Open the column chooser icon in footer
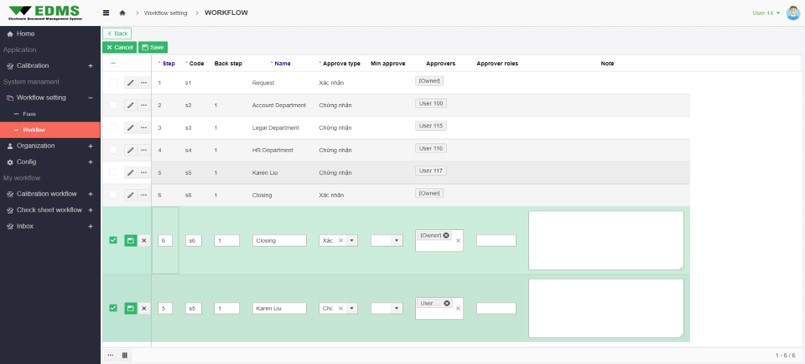Image resolution: width=805 pixels, height=364 pixels. point(124,355)
